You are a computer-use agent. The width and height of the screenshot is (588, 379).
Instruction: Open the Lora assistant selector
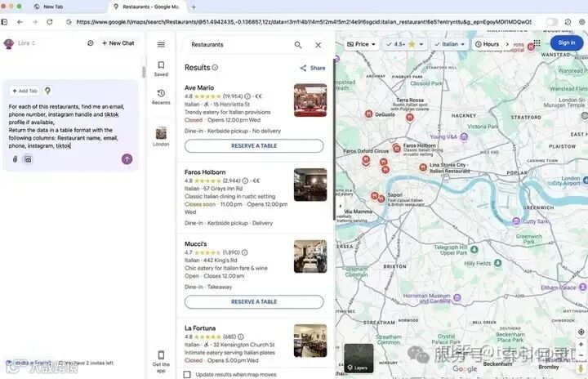[x=26, y=43]
